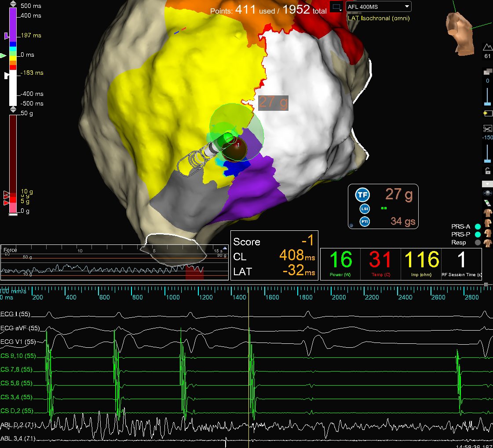
Task: Toggle the PRS-A status indicator
Action: (x=478, y=226)
